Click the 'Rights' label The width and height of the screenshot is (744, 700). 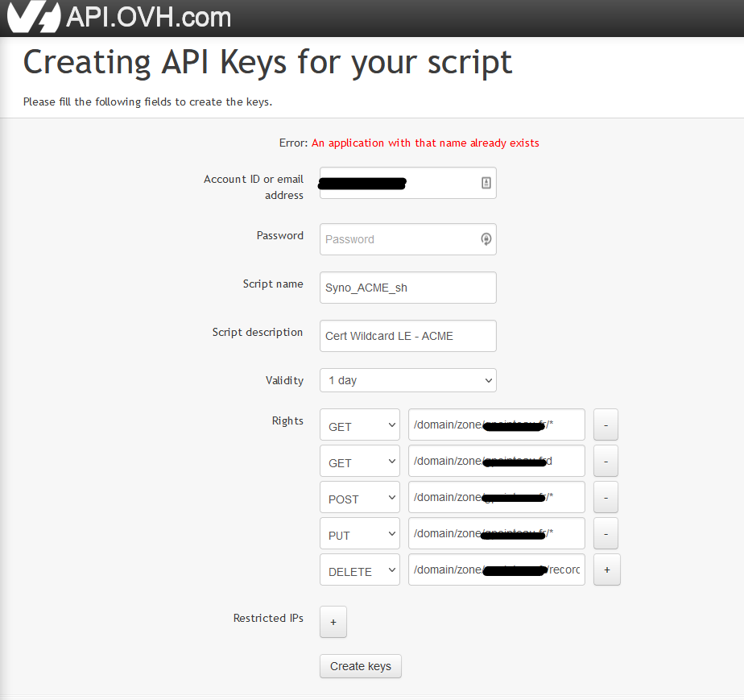[x=287, y=421]
